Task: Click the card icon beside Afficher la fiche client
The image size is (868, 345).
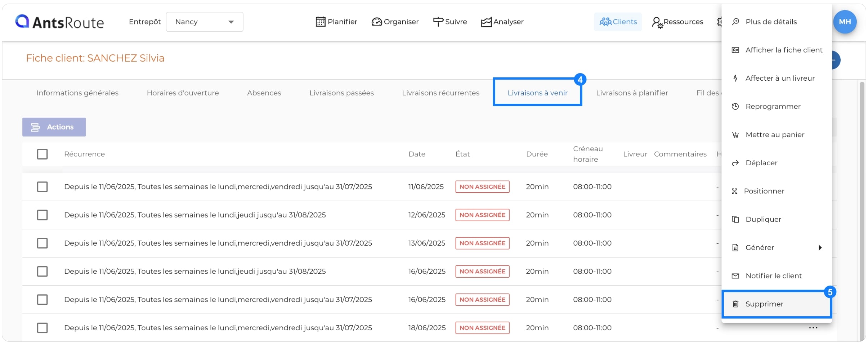Action: [x=735, y=50]
